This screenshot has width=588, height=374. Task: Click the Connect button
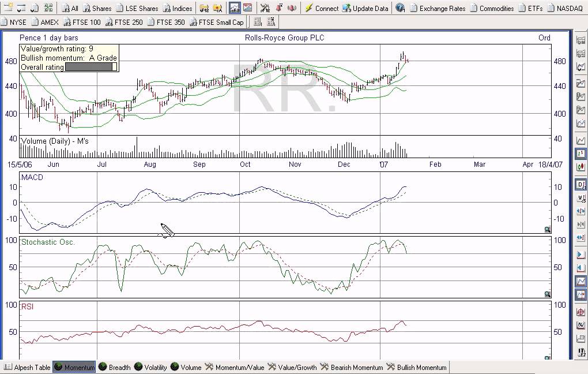(321, 8)
